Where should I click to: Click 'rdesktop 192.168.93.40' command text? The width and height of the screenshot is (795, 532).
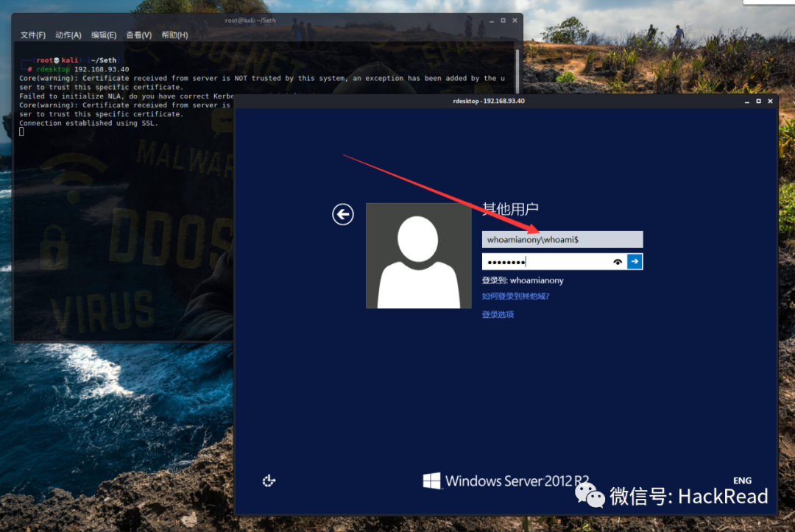point(82,69)
